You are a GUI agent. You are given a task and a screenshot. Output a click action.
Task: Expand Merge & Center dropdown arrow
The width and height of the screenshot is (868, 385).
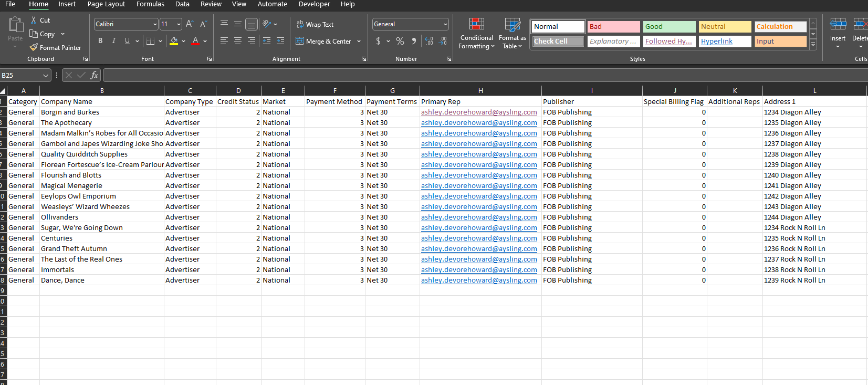359,41
